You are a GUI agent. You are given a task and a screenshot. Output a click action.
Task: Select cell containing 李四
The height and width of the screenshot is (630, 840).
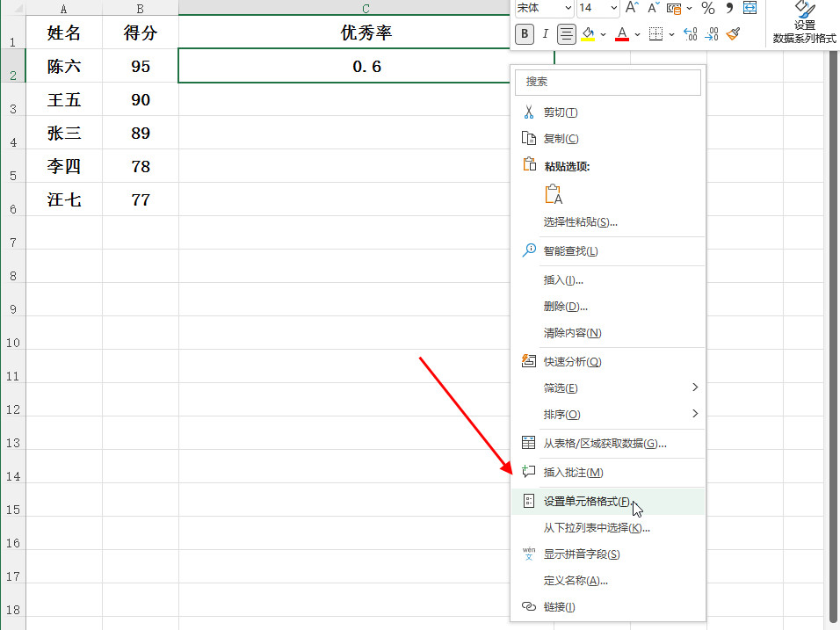pos(64,166)
